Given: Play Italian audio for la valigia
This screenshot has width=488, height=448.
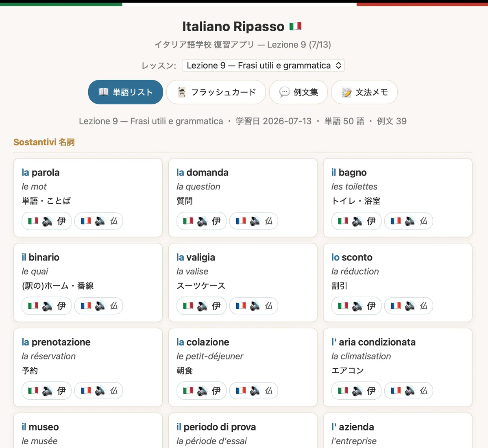Looking at the screenshot, I should tap(201, 306).
